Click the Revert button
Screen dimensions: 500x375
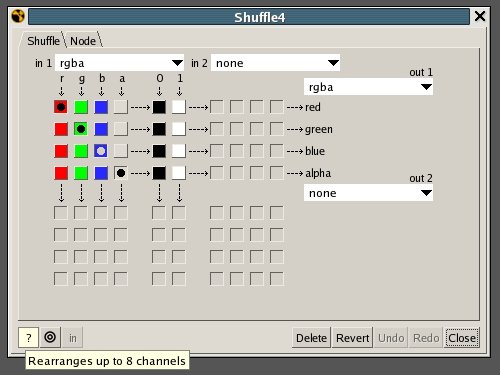tap(352, 338)
